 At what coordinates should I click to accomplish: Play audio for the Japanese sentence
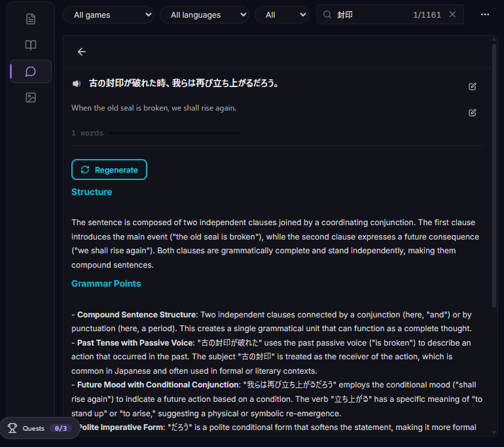[x=77, y=84]
